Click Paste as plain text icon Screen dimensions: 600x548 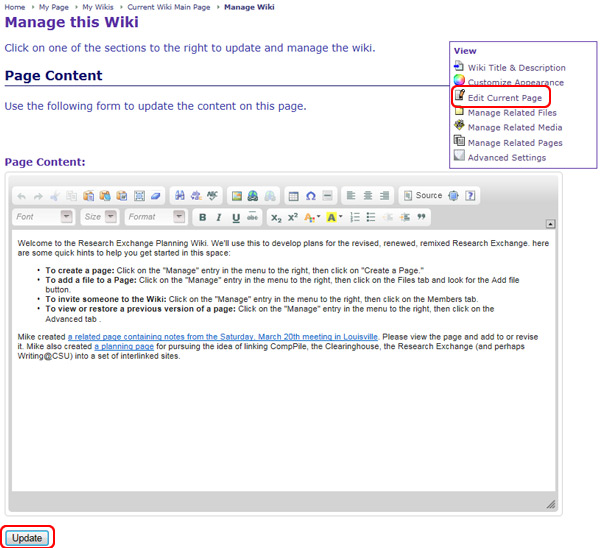[x=105, y=196]
